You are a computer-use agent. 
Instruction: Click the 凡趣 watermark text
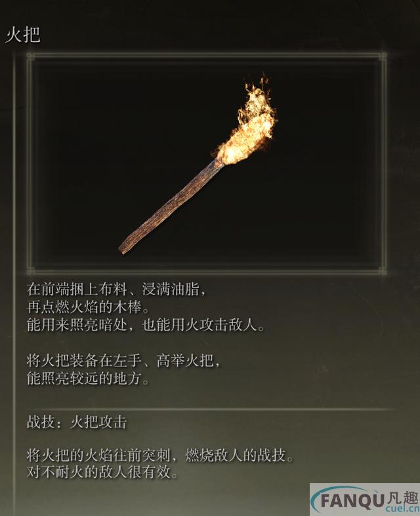[403, 498]
